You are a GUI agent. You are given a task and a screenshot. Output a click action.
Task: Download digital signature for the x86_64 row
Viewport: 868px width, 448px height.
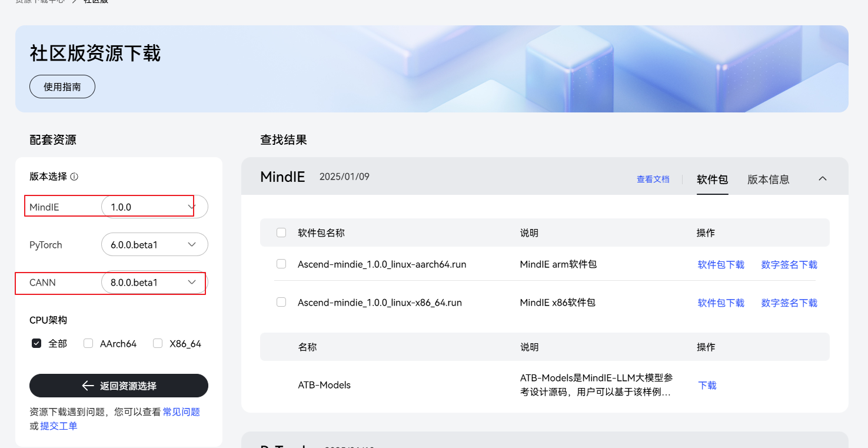(789, 303)
